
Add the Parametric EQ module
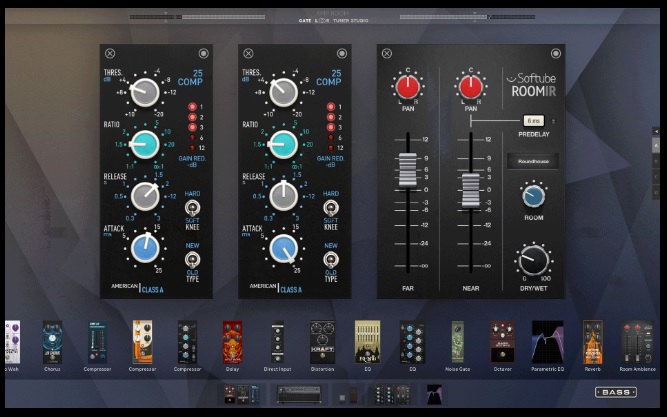click(x=547, y=343)
